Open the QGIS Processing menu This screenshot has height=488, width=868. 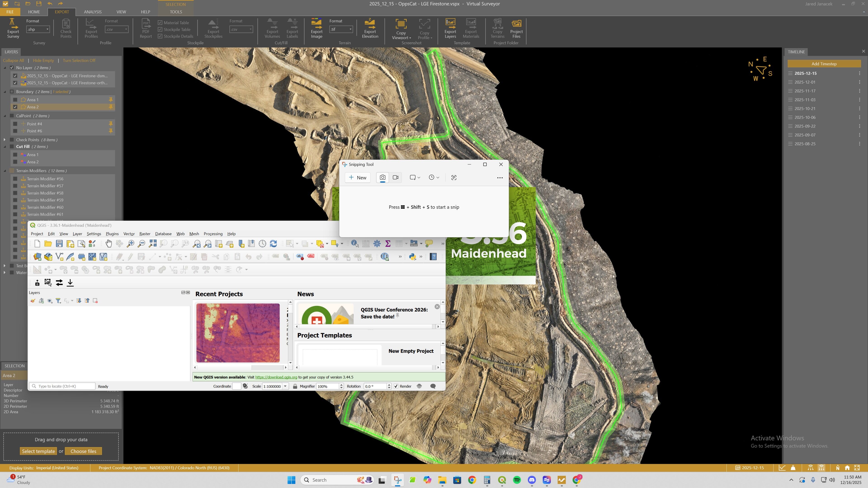click(213, 234)
